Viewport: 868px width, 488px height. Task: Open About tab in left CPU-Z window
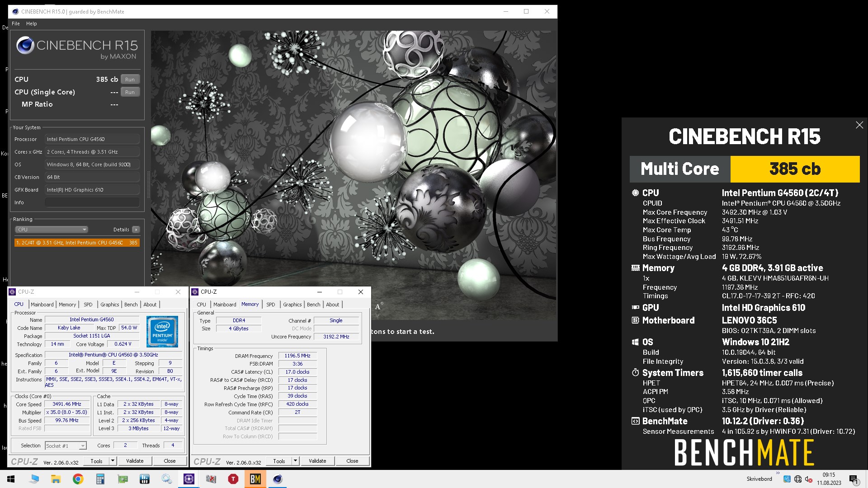pos(150,305)
